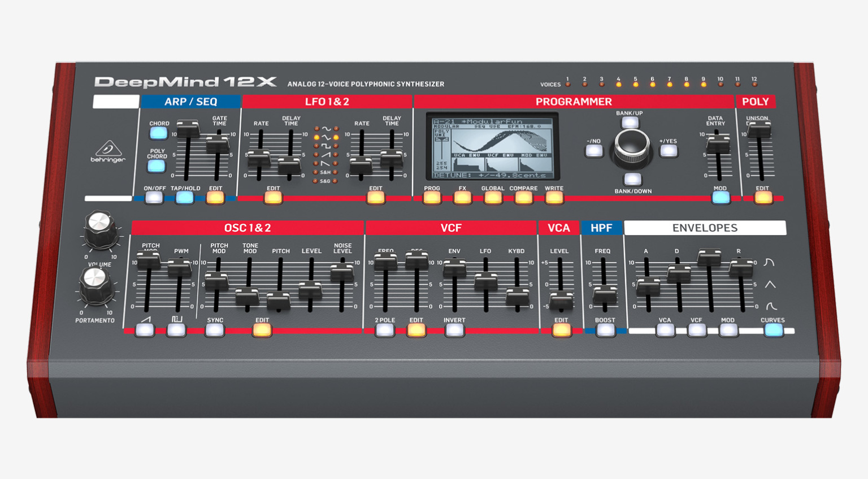Select the FX button under the display
This screenshot has height=479, width=868.
pyautogui.click(x=462, y=197)
